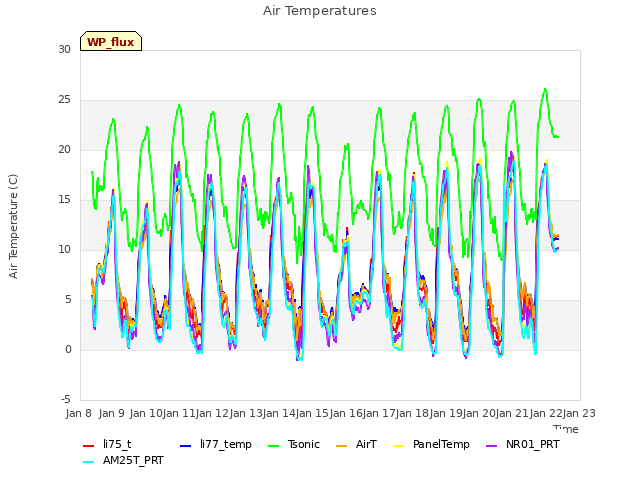Click the Air Temperature (C) axis label
The image size is (640, 480).
[13, 227]
